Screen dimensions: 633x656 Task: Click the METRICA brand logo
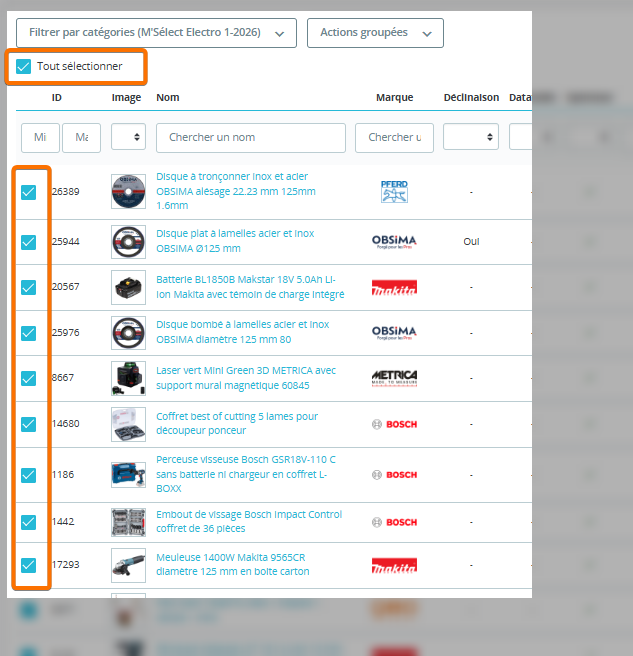point(394,378)
